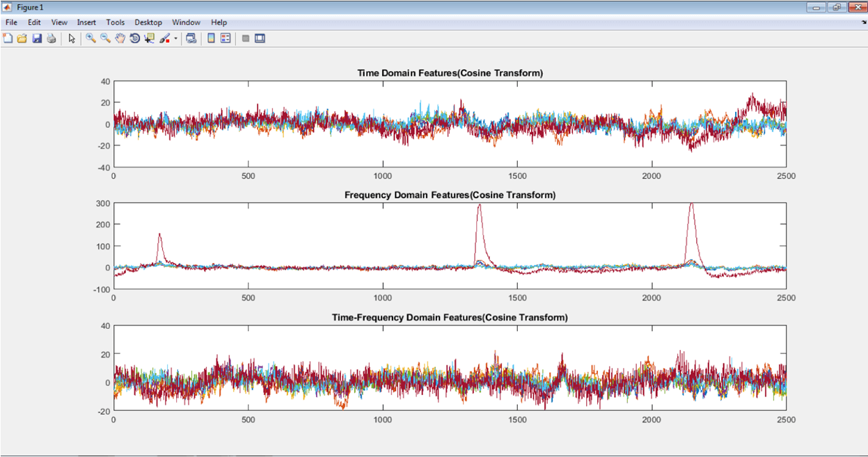Select the Zoom Out tool
Image resolution: width=868 pixels, height=457 pixels.
tap(104, 38)
